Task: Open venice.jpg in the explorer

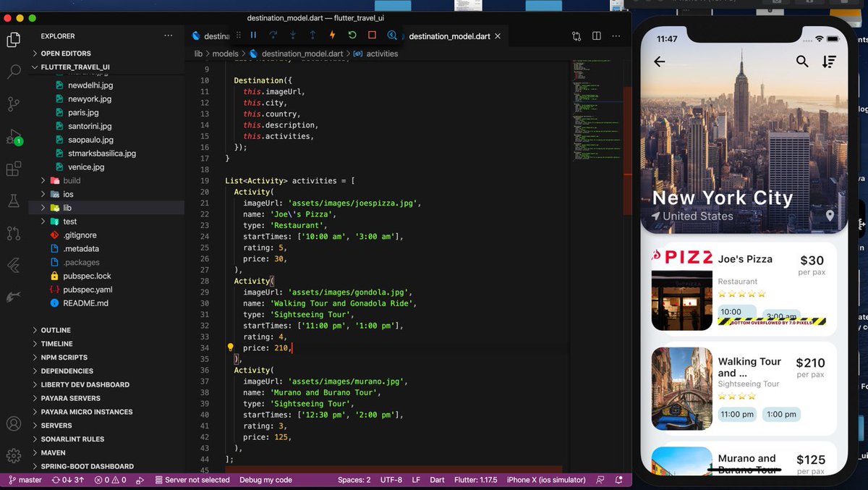Action: coord(86,166)
